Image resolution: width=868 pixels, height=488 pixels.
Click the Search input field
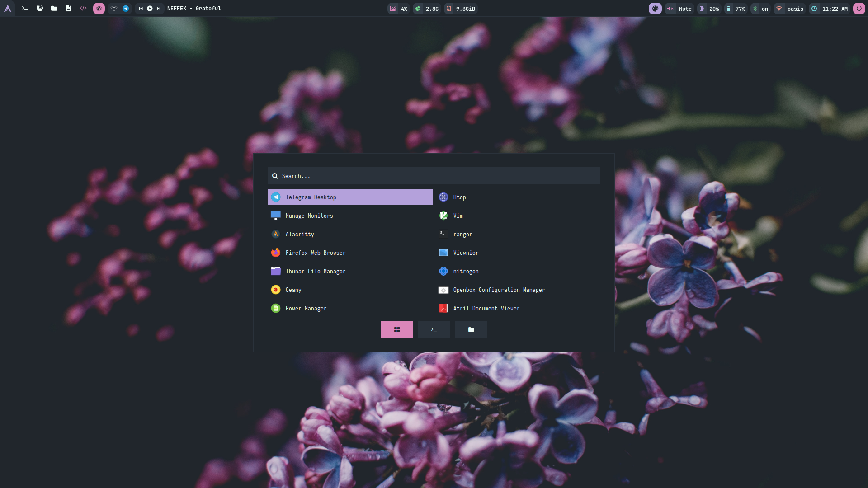[434, 176]
